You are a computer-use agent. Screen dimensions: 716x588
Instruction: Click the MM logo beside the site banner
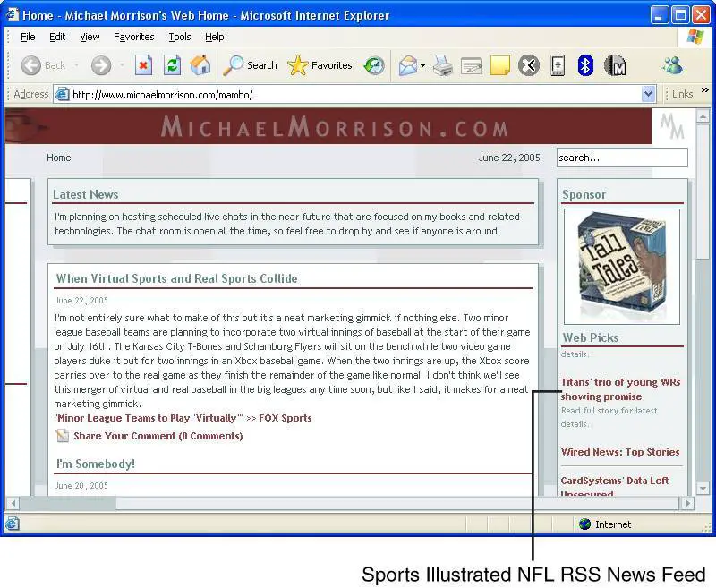[672, 126]
